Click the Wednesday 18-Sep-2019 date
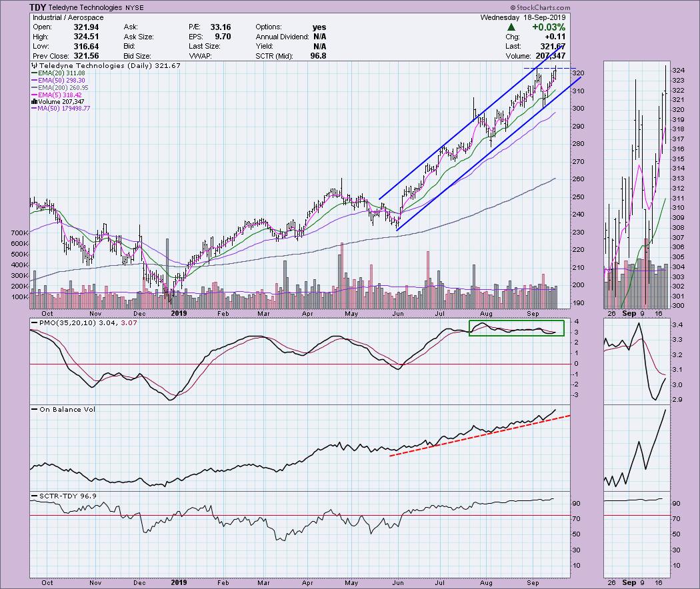The width and height of the screenshot is (700, 589). click(x=523, y=17)
